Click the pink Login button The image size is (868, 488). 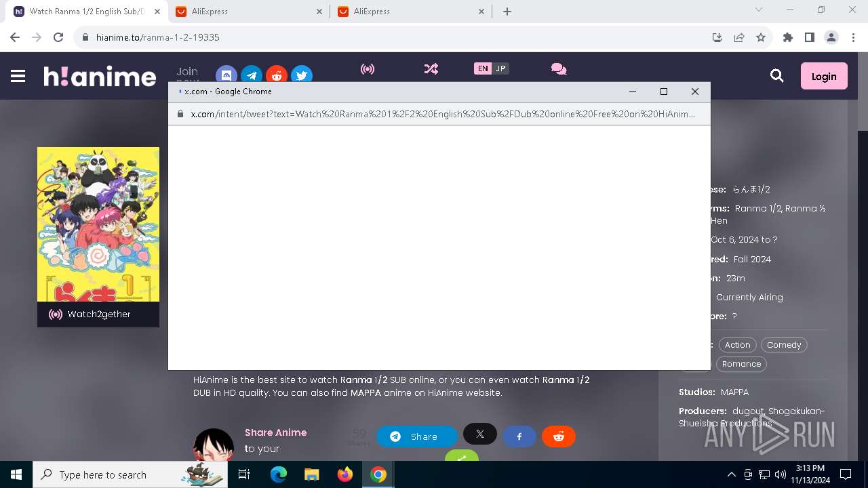coord(824,77)
